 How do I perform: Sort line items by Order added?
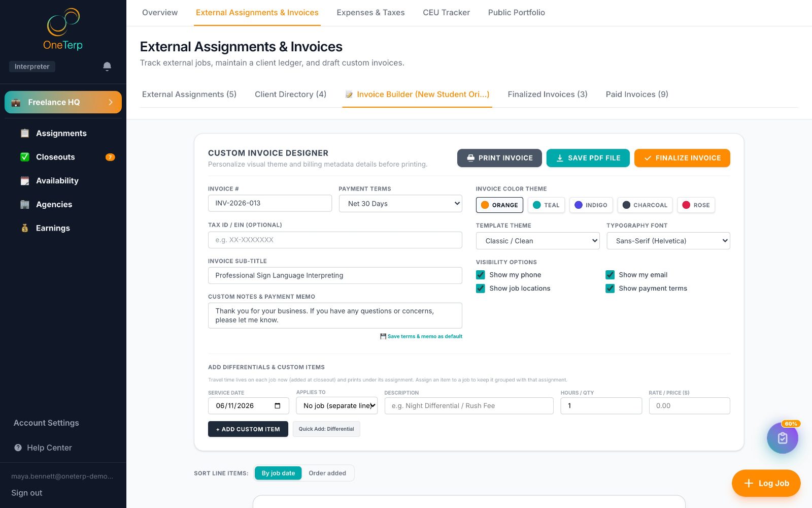tap(327, 473)
